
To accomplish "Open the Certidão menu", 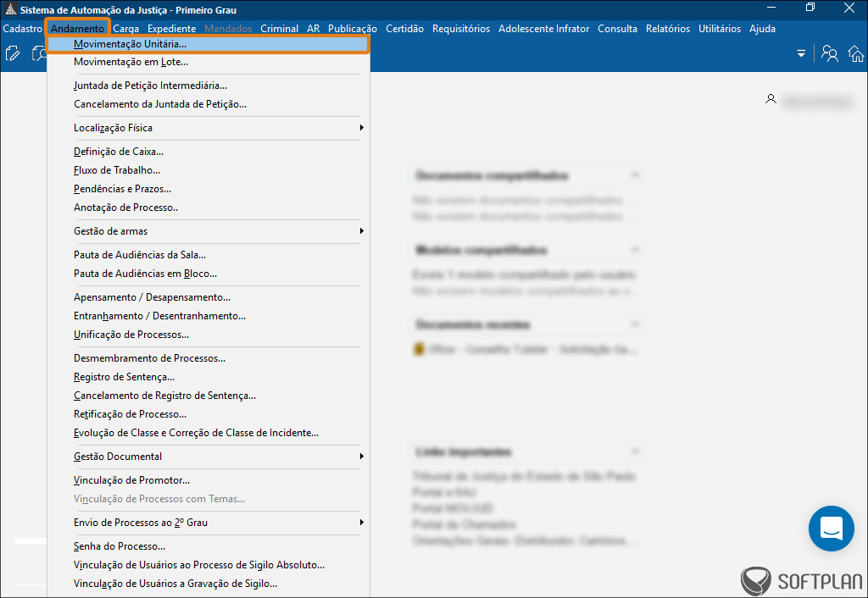I will [404, 28].
